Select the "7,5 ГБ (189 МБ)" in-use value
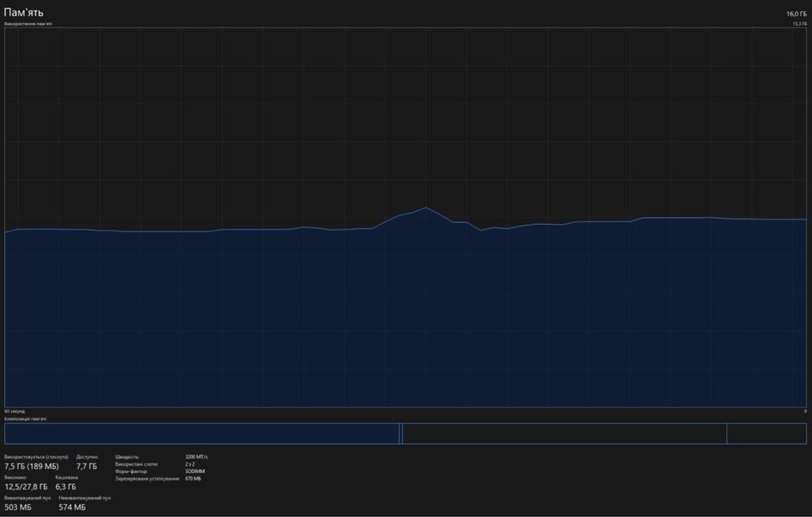The width and height of the screenshot is (812, 517). pos(32,467)
